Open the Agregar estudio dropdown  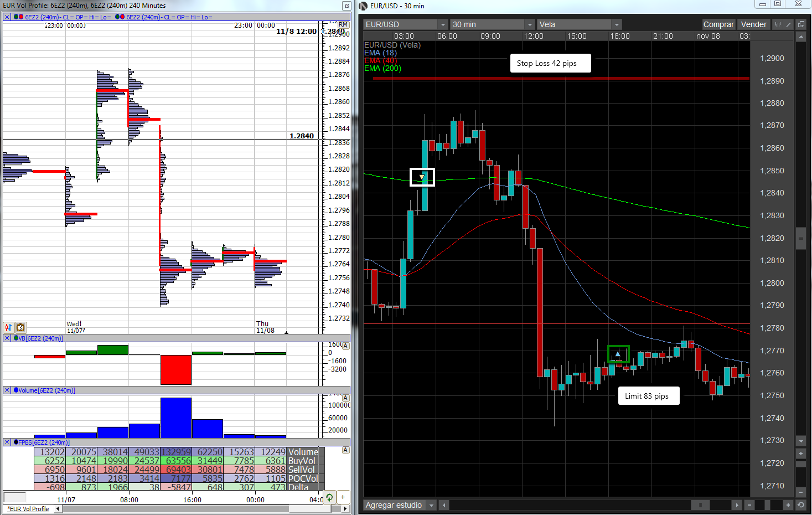400,505
